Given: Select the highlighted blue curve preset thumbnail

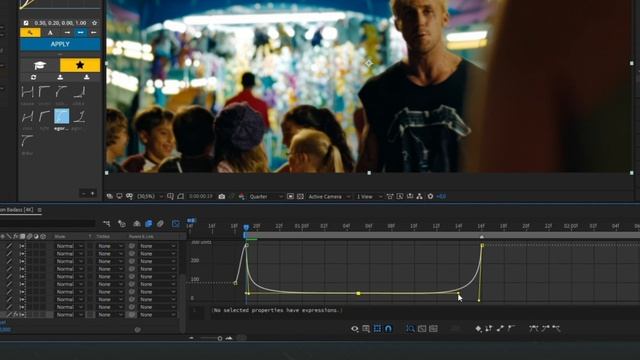Looking at the screenshot, I should 62,116.
